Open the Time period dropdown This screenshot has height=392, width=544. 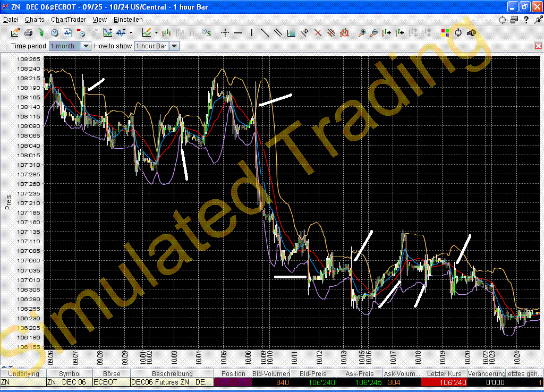point(70,46)
